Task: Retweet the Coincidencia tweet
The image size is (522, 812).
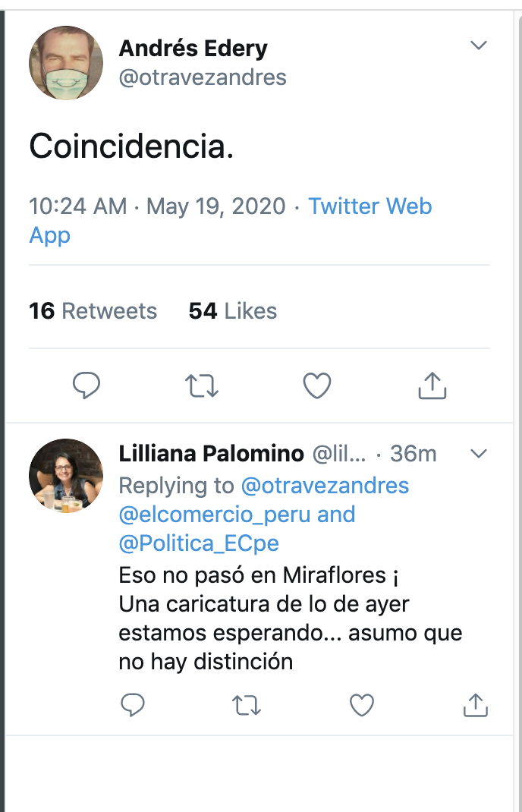Action: pos(203,386)
